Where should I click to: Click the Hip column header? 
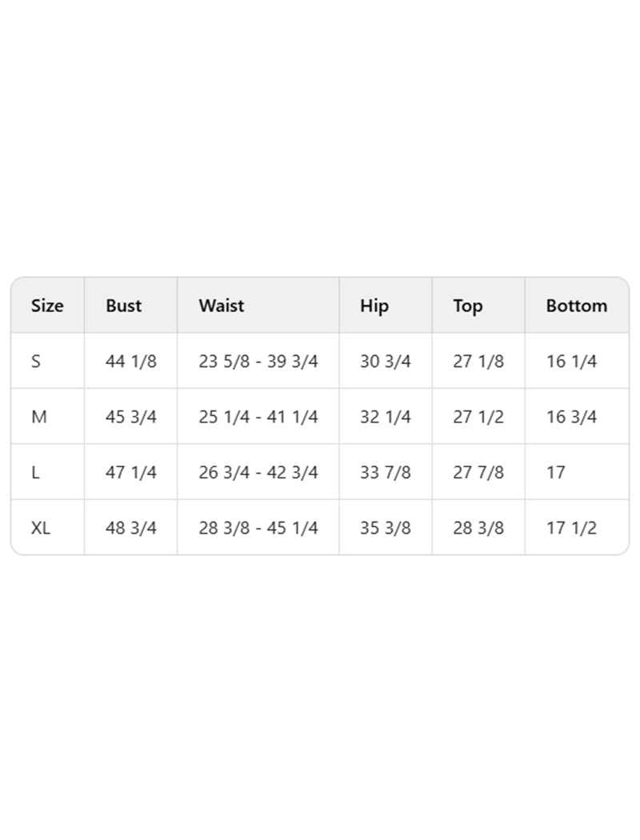374,306
